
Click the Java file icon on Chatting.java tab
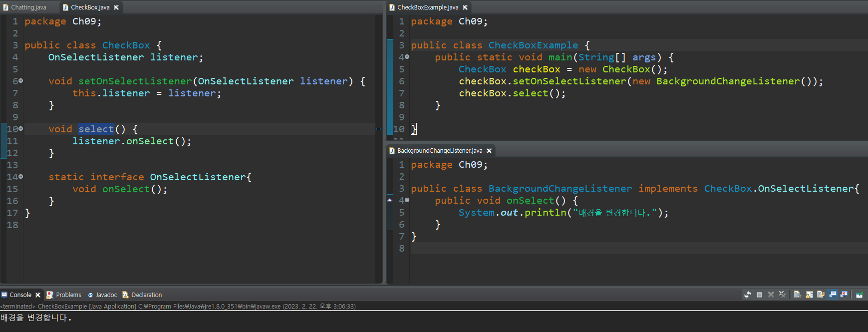pos(5,7)
